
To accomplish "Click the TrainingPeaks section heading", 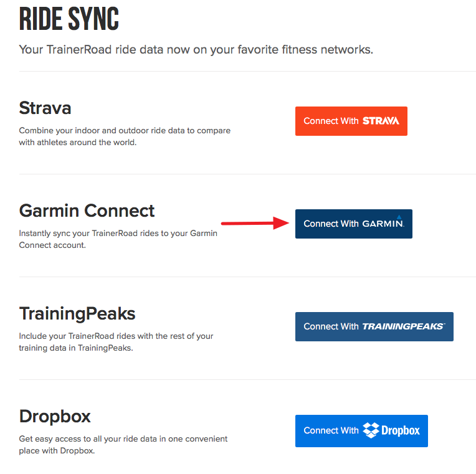I will [77, 314].
